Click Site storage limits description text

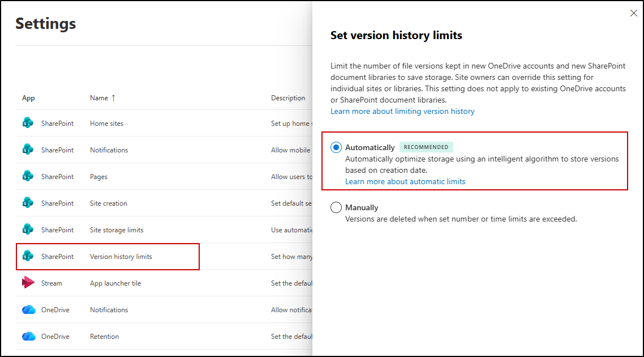point(292,230)
